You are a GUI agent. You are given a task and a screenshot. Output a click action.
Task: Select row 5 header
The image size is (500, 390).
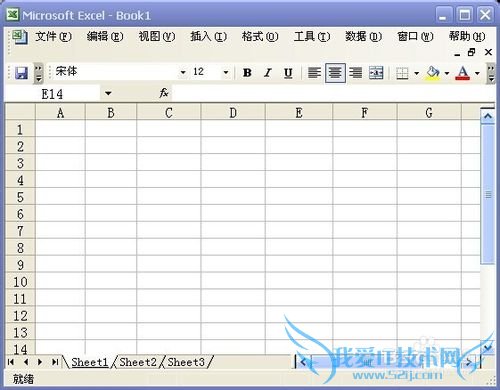point(20,197)
